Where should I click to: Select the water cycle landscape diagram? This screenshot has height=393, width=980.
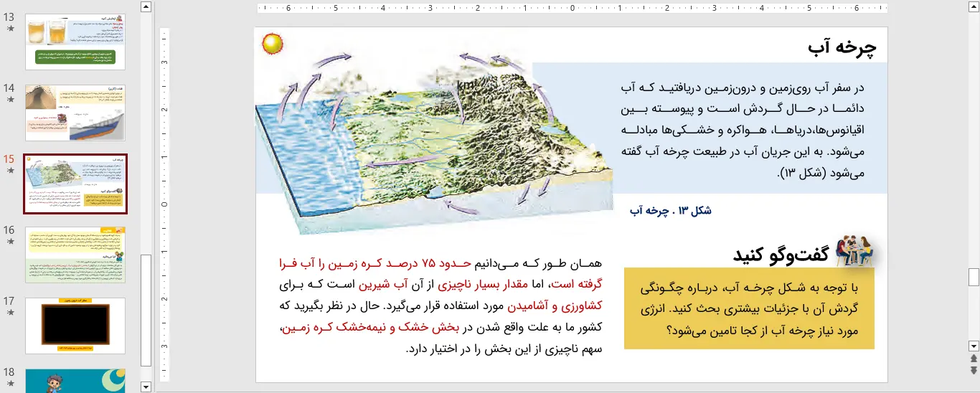pyautogui.click(x=435, y=140)
